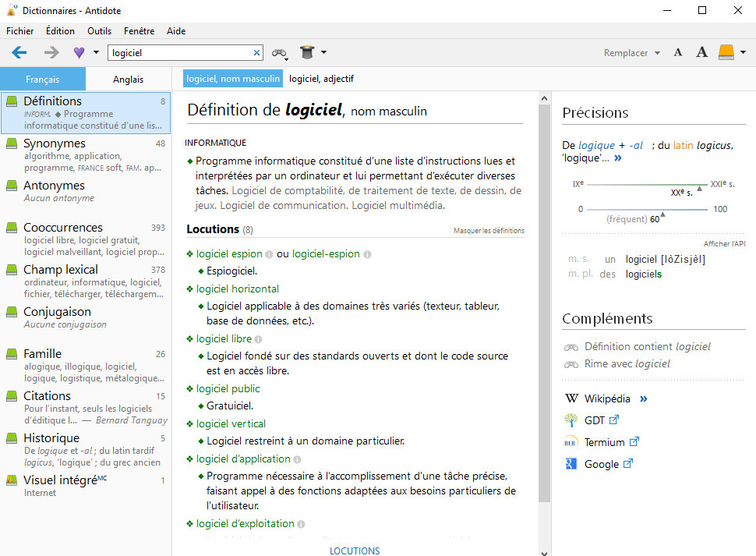Click the scroll up arrow of definition pane
The image size is (756, 556).
point(544,98)
